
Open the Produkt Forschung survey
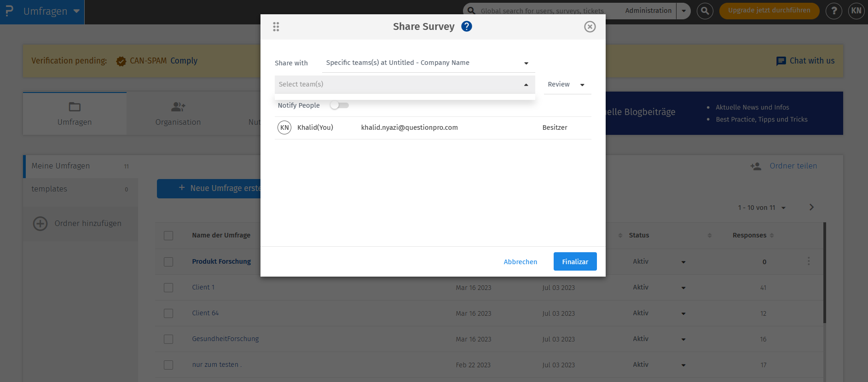221,261
